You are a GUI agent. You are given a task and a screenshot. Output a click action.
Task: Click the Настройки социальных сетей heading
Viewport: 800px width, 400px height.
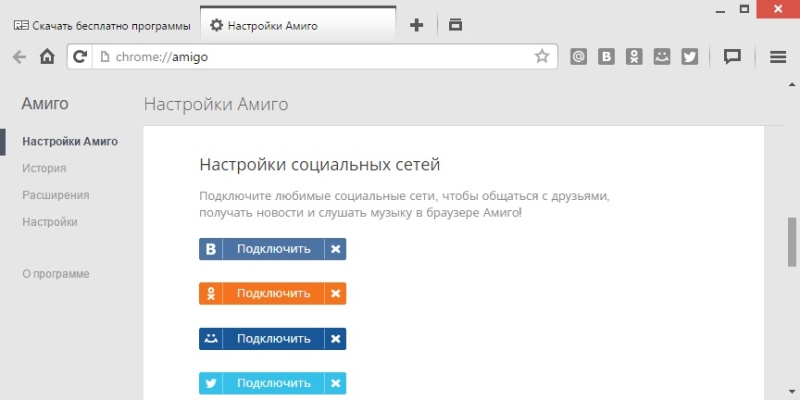pyautogui.click(x=319, y=165)
